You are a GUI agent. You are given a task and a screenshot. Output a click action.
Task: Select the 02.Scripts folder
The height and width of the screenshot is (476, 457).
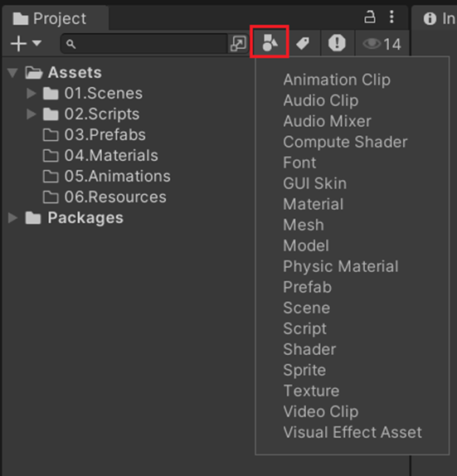(102, 114)
